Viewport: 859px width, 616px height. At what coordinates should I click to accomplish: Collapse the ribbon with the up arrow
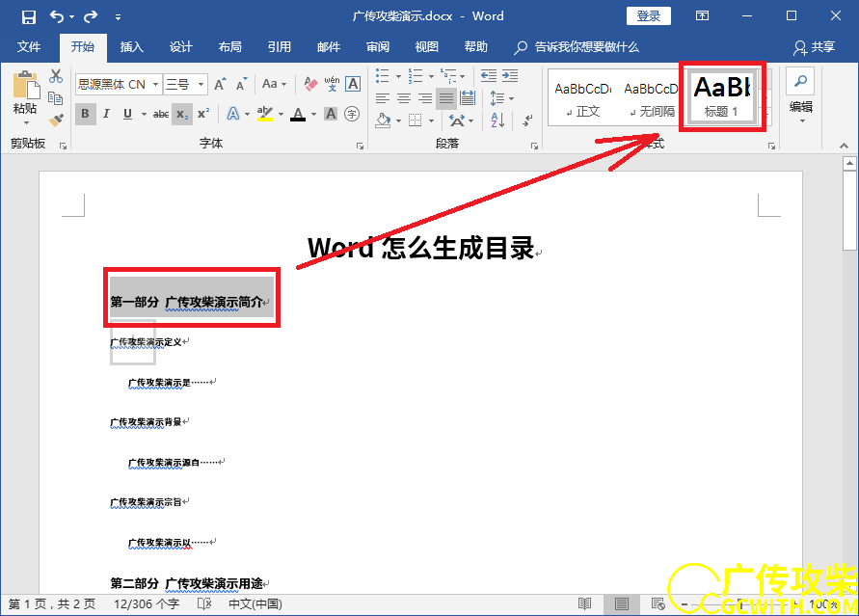pos(844,146)
